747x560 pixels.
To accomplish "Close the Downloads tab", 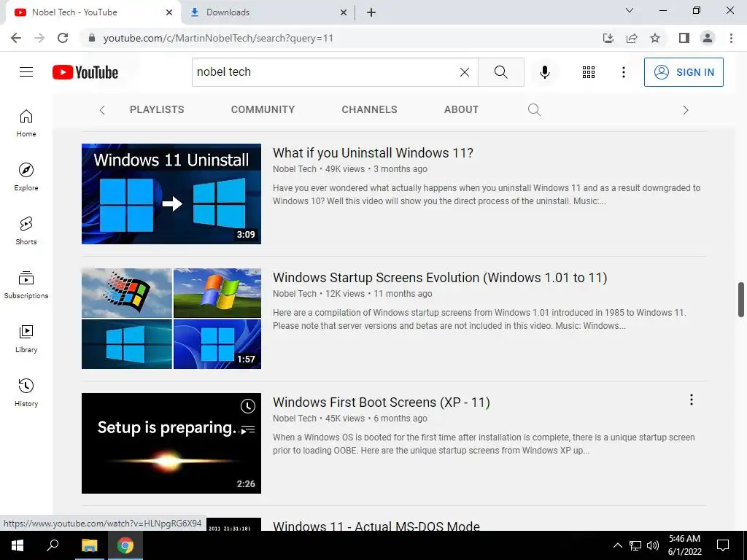I will [x=344, y=12].
